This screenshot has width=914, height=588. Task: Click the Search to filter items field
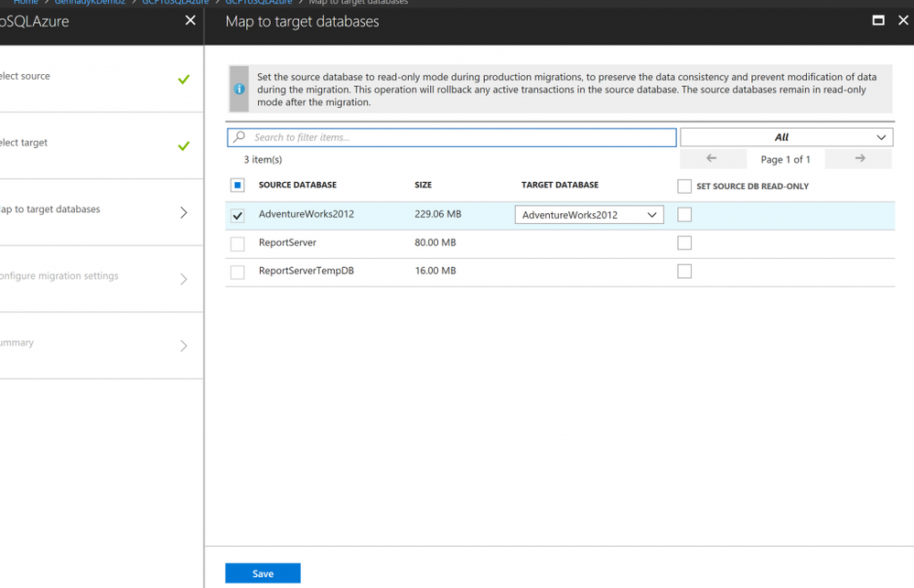point(451,137)
